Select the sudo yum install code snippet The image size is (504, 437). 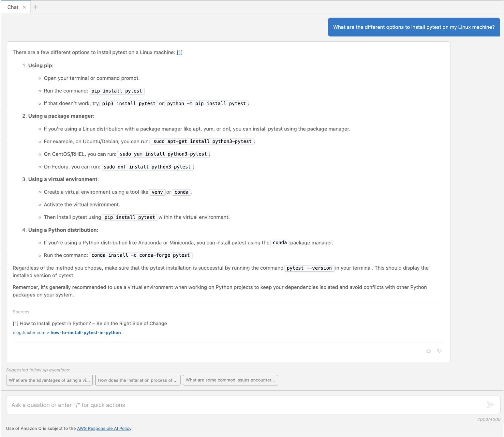click(163, 154)
